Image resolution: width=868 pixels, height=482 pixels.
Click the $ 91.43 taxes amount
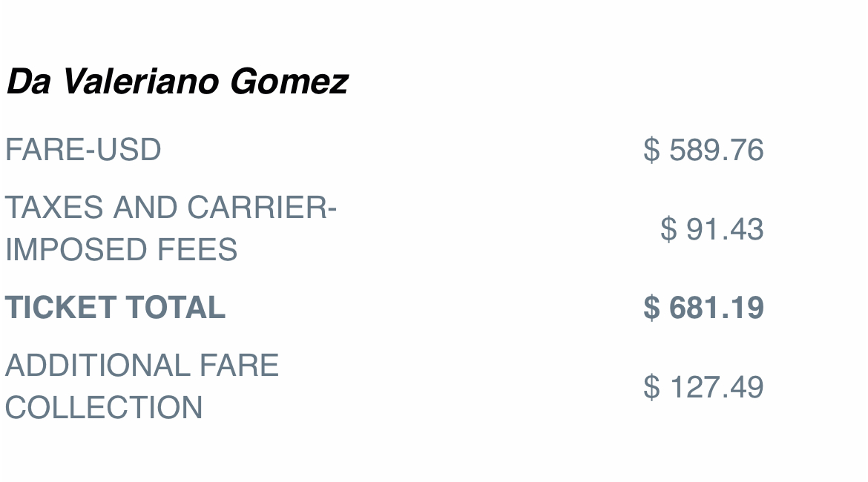(712, 229)
